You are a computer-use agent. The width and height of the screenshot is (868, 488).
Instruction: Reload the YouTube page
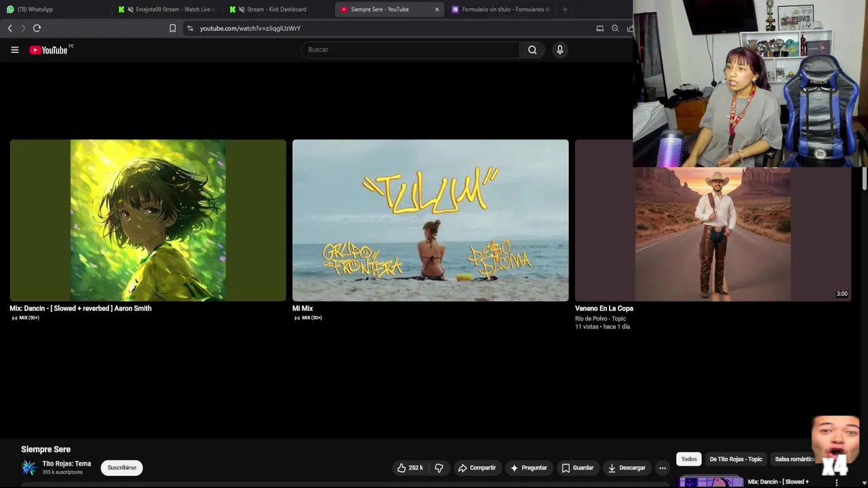click(x=37, y=28)
